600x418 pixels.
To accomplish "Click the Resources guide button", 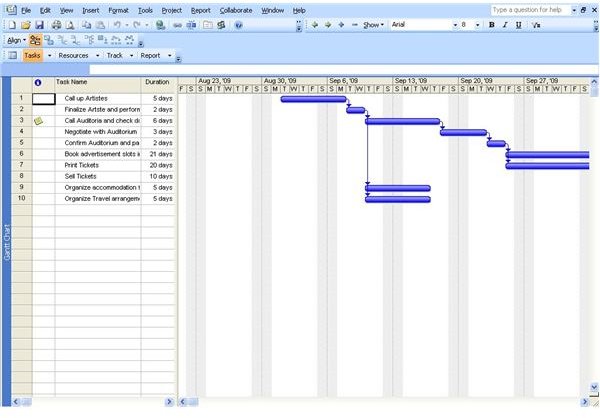I will [x=73, y=56].
